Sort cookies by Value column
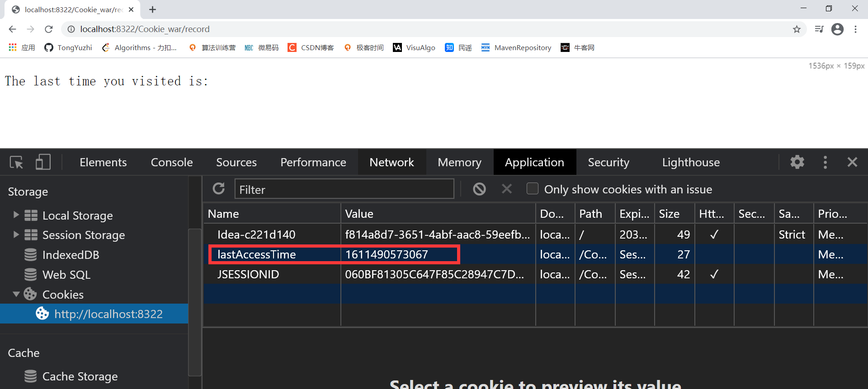The height and width of the screenshot is (389, 868). click(438, 214)
